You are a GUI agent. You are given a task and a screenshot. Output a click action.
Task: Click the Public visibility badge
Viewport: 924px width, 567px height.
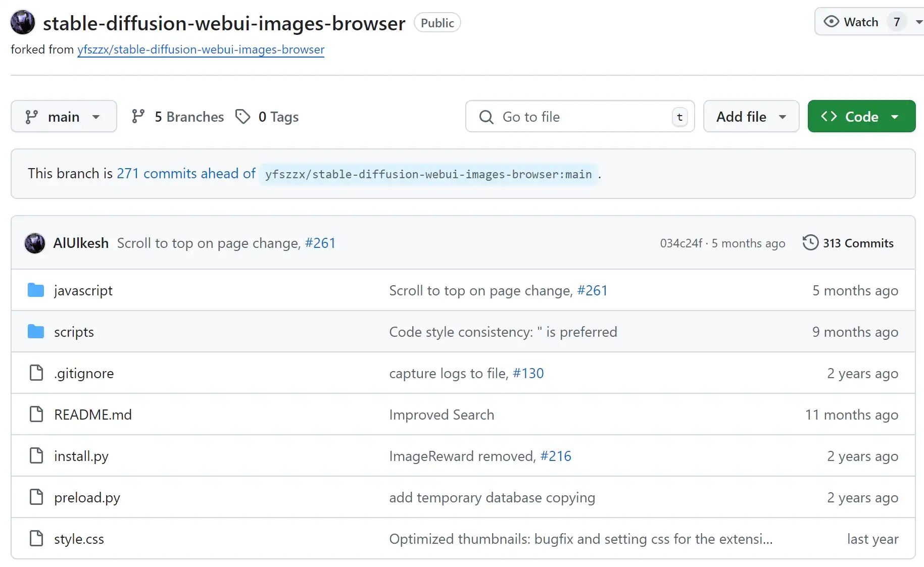pos(437,23)
